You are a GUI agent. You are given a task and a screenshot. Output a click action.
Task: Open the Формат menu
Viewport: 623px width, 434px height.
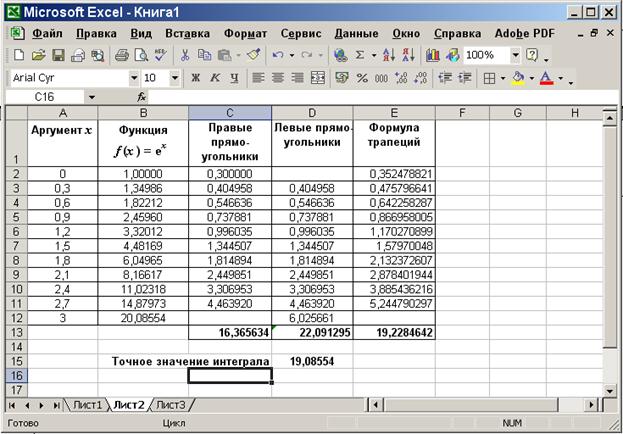coord(245,34)
